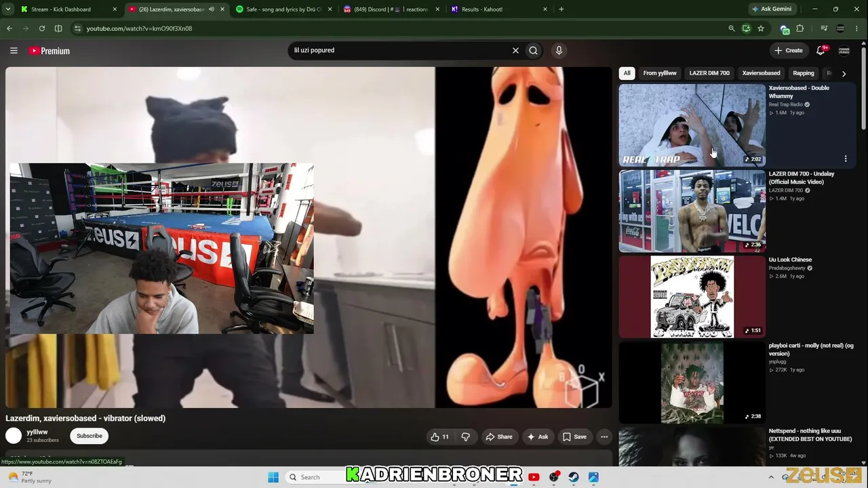Open the Double Whammy video thumbnail
Image resolution: width=868 pixels, height=488 pixels.
[x=692, y=125]
